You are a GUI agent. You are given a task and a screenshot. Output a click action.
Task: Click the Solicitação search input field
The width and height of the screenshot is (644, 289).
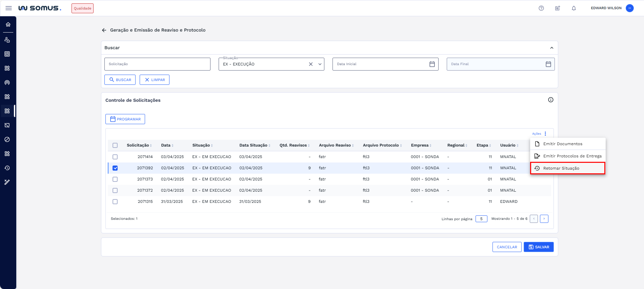pyautogui.click(x=157, y=64)
